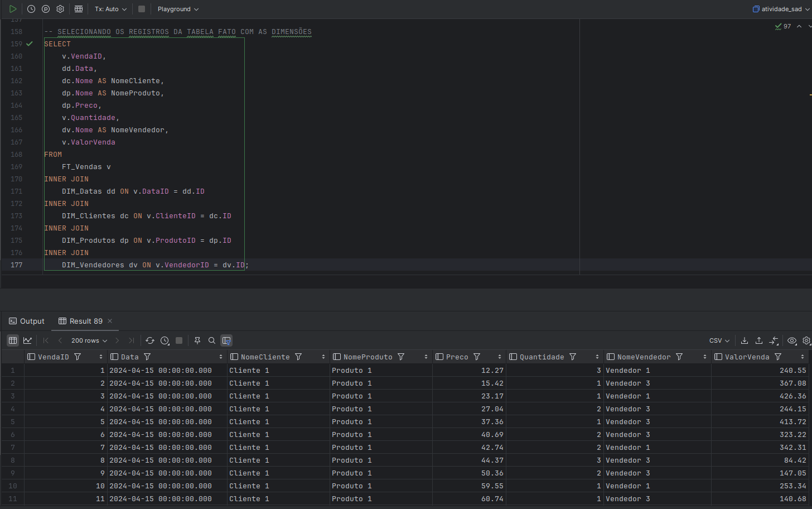Select the Preco cell 59.55
The width and height of the screenshot is (812, 509).
coord(470,486)
